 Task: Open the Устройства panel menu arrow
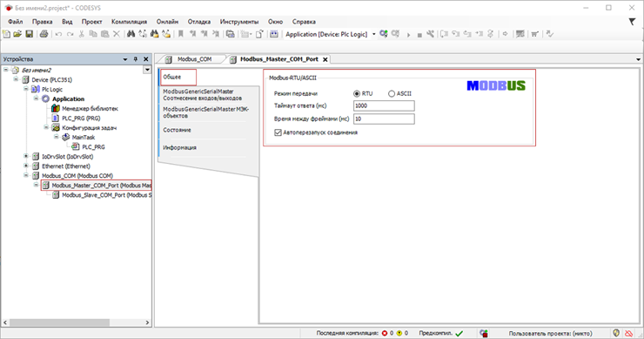125,59
